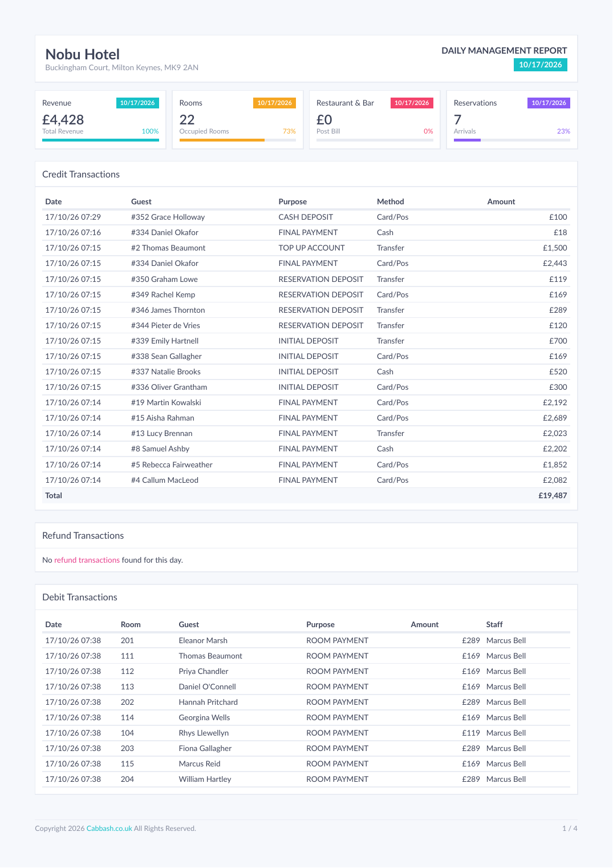Click the £4,428 total revenue value
This screenshot has width=613, height=868.
pyautogui.click(x=63, y=120)
